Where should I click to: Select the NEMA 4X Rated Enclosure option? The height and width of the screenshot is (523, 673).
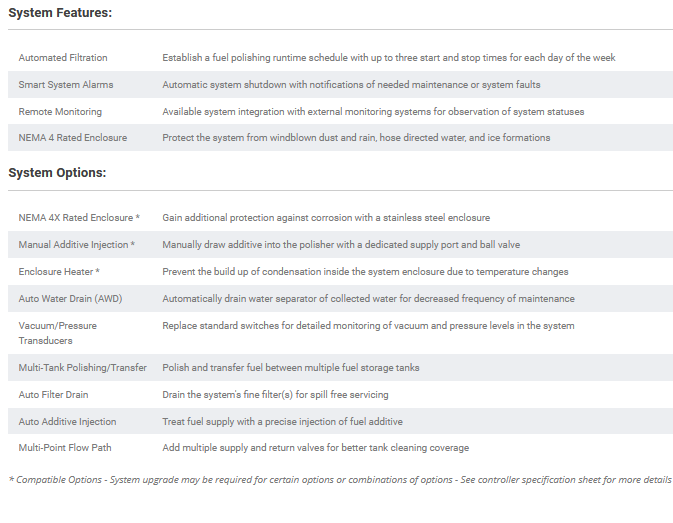click(79, 218)
